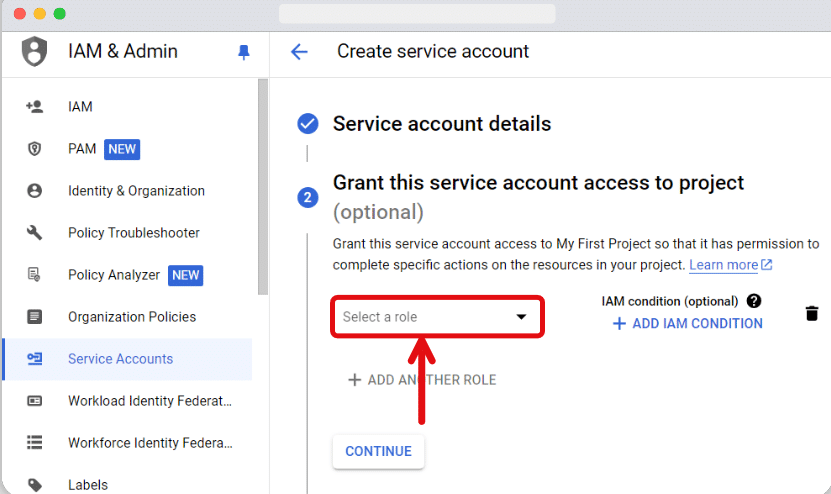Open IAM condition help question mark
This screenshot has height=494, width=831.
click(x=754, y=301)
